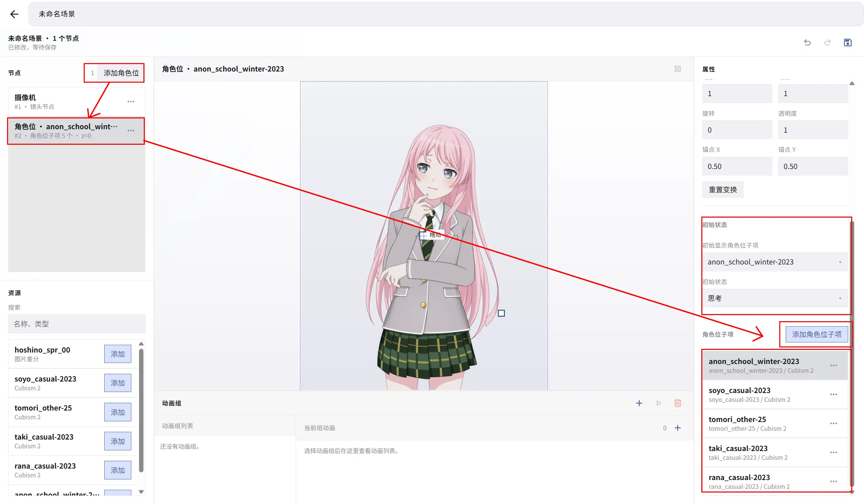Play the selected animation group
This screenshot has width=864, height=504.
click(x=658, y=403)
